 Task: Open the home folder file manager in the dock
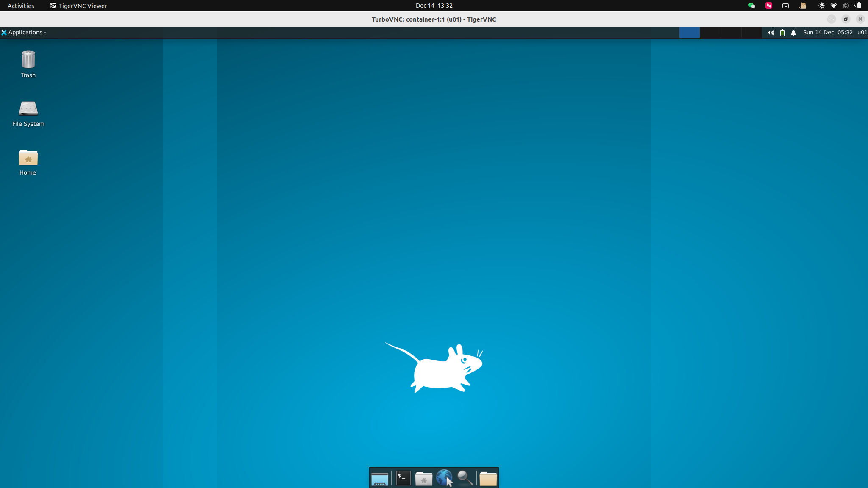coord(423,478)
